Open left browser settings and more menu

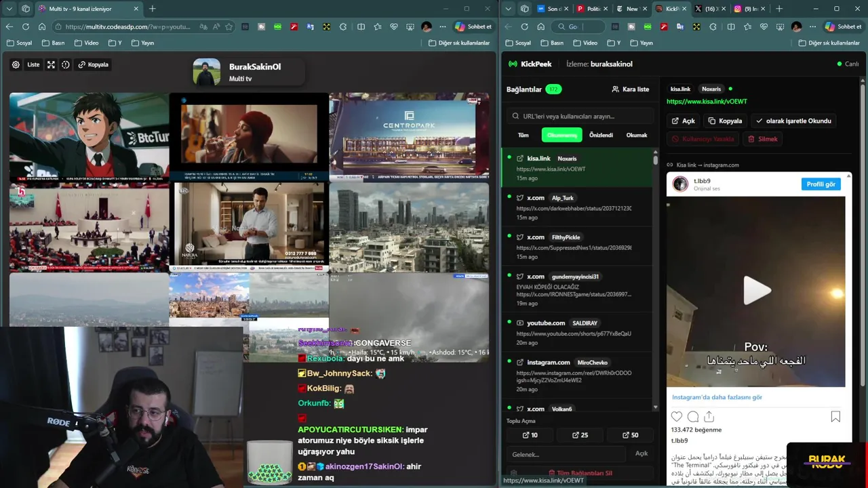tap(443, 26)
